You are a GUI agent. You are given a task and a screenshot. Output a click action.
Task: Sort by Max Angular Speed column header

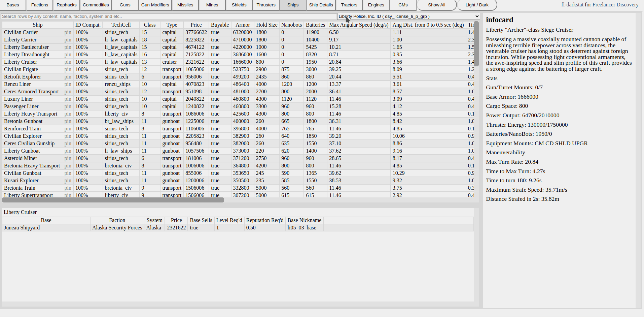click(x=359, y=25)
